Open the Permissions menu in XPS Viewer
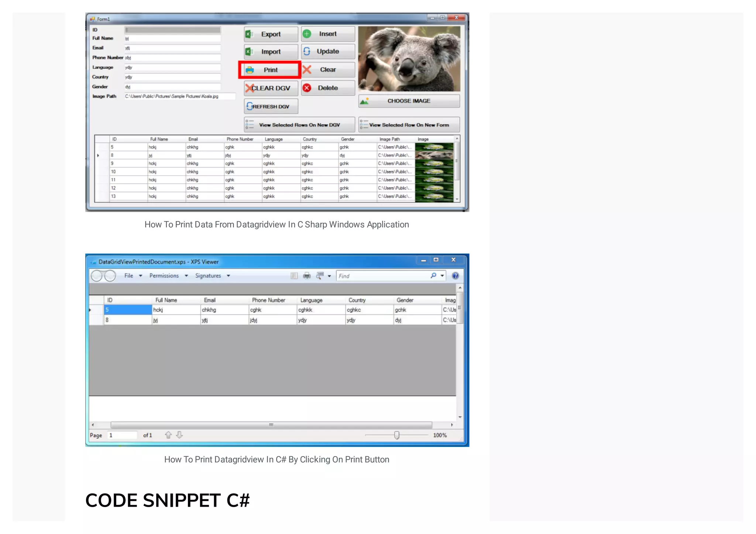 click(164, 276)
